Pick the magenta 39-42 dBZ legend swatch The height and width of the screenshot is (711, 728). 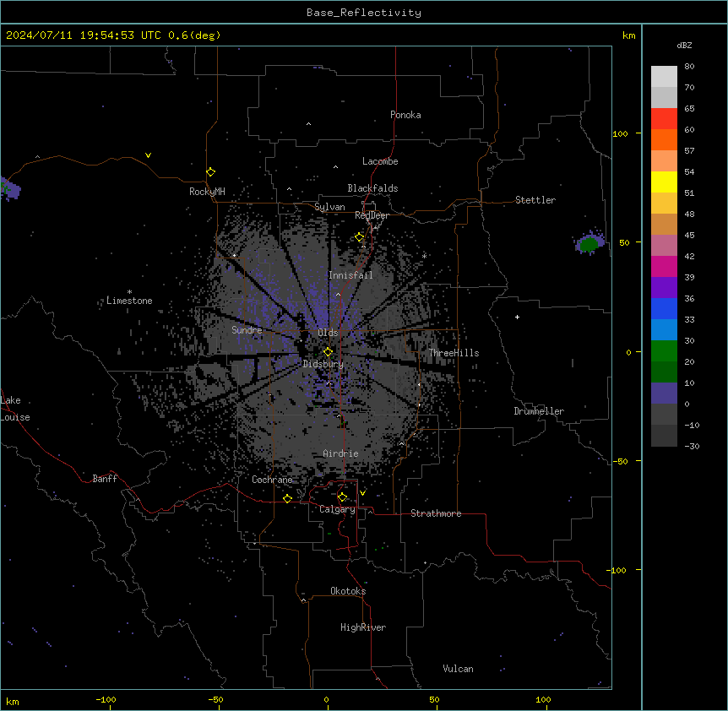pyautogui.click(x=664, y=266)
